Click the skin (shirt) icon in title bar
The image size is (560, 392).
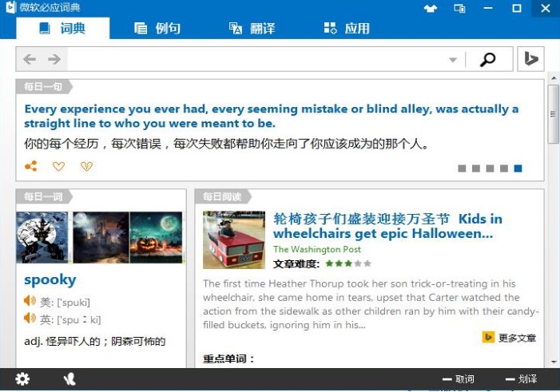click(x=431, y=8)
